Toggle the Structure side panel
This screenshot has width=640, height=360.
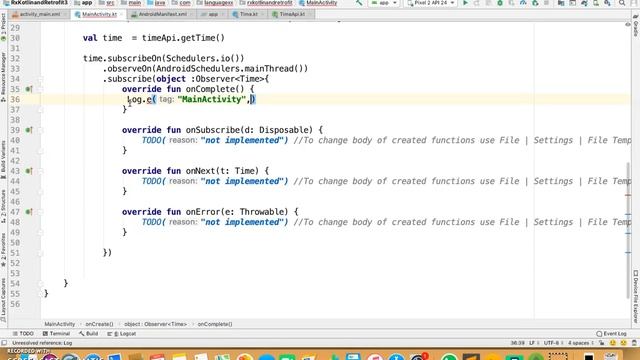[3, 206]
